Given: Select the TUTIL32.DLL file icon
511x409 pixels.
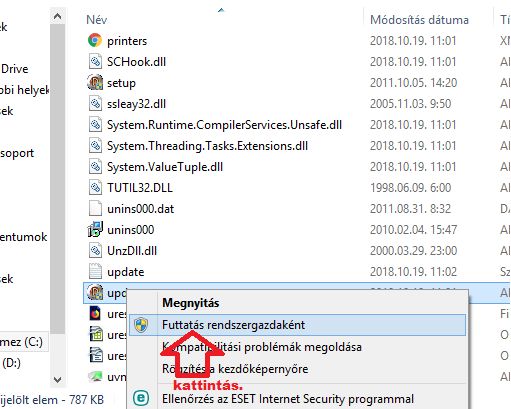Looking at the screenshot, I should click(95, 187).
